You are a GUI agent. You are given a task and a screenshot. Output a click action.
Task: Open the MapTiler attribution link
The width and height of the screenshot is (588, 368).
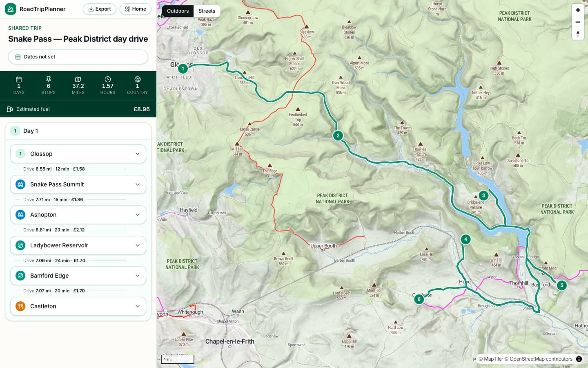(491, 359)
